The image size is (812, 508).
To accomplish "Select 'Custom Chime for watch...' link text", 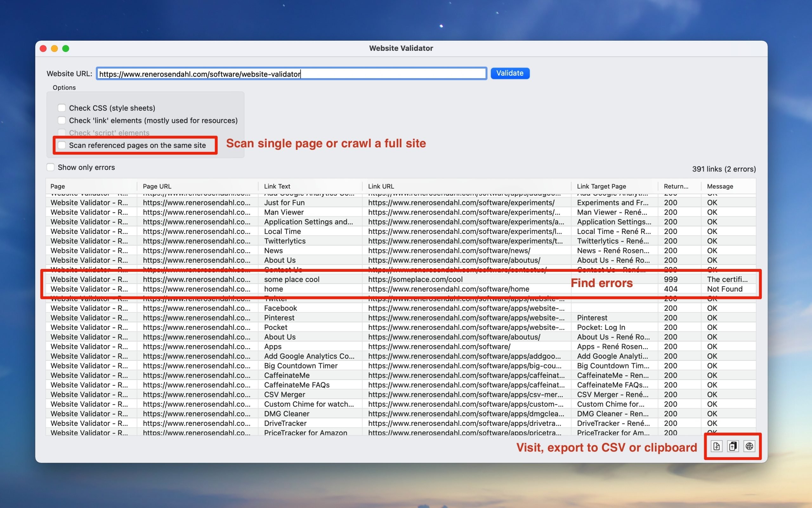I will click(309, 404).
